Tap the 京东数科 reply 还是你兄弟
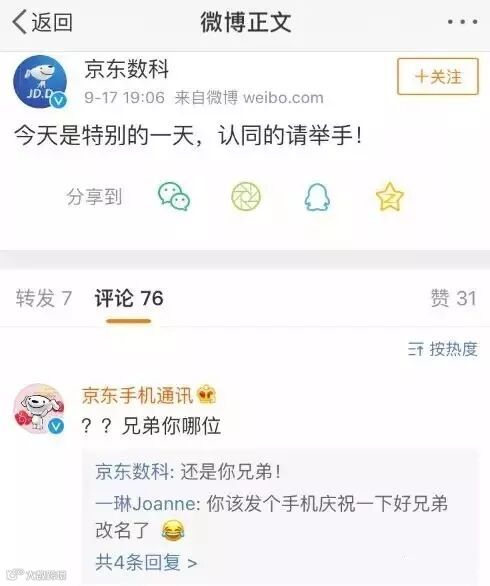 (188, 471)
